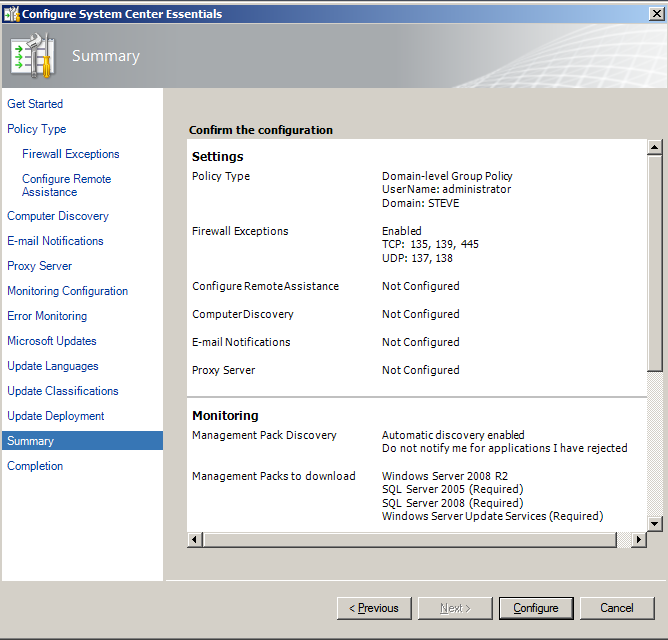Go to the Get Started step
The height and width of the screenshot is (640, 668).
click(x=35, y=104)
